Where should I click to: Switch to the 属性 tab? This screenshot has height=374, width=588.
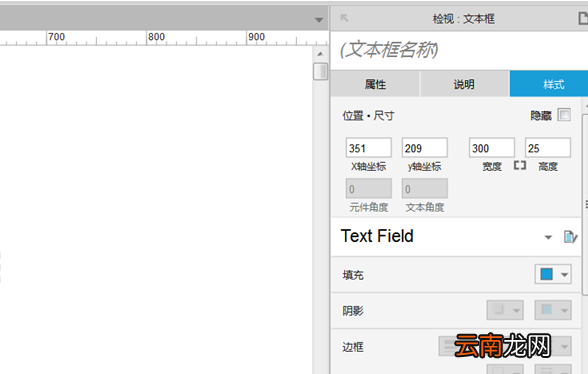[x=375, y=84]
